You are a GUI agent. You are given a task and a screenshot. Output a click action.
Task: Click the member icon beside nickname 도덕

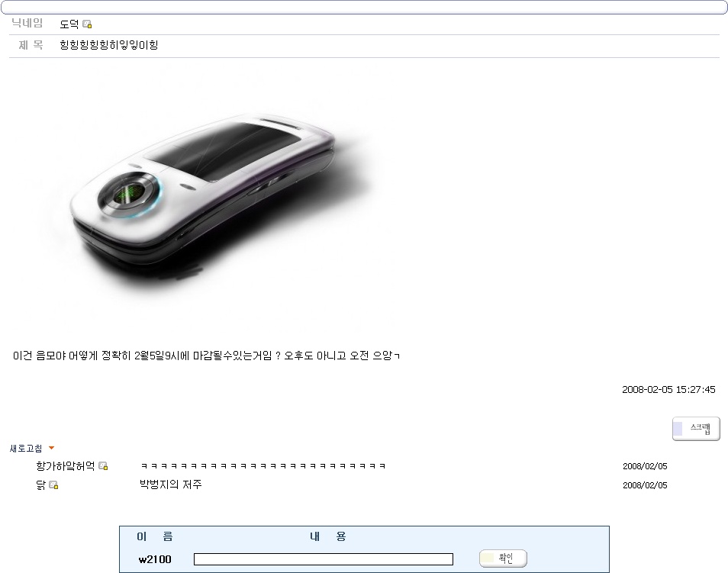(87, 24)
